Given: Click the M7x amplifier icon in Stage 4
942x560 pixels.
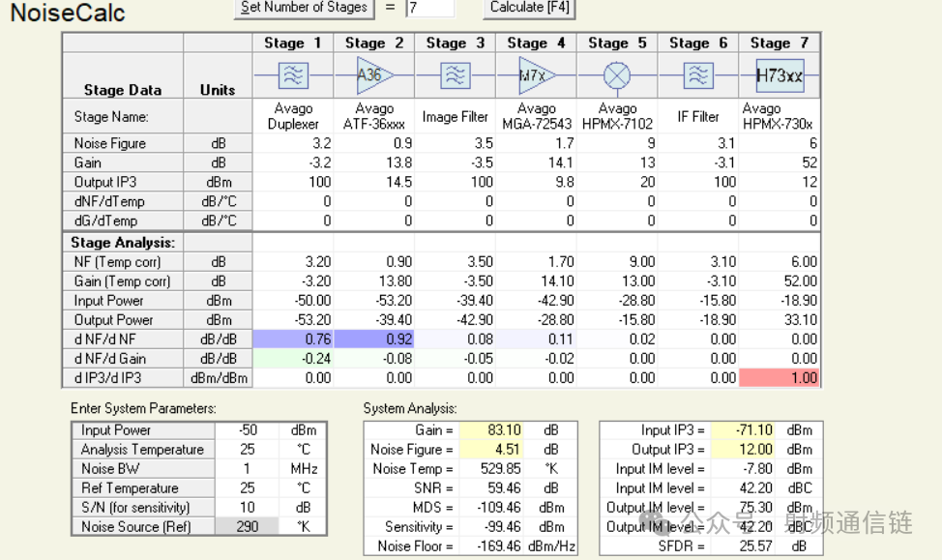Looking at the screenshot, I should (537, 75).
